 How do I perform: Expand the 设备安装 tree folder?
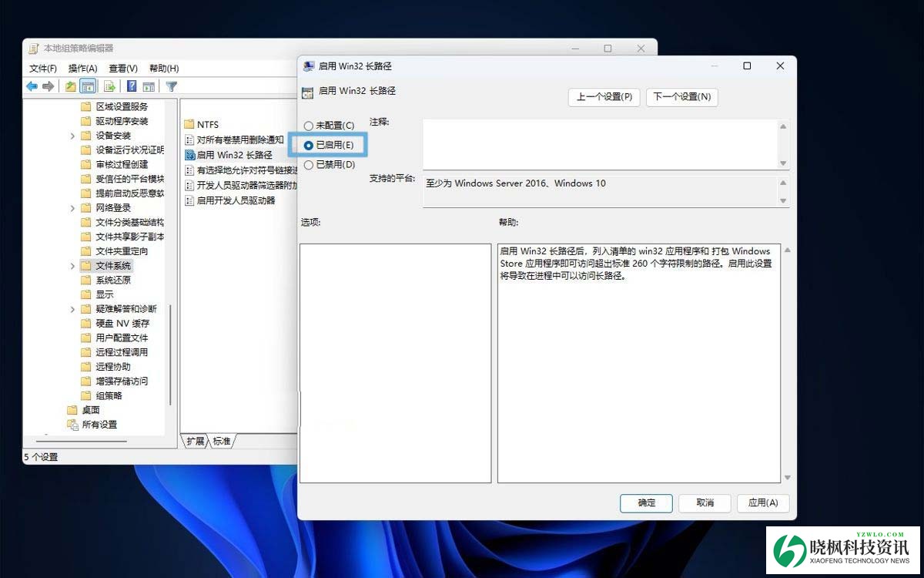click(x=73, y=136)
